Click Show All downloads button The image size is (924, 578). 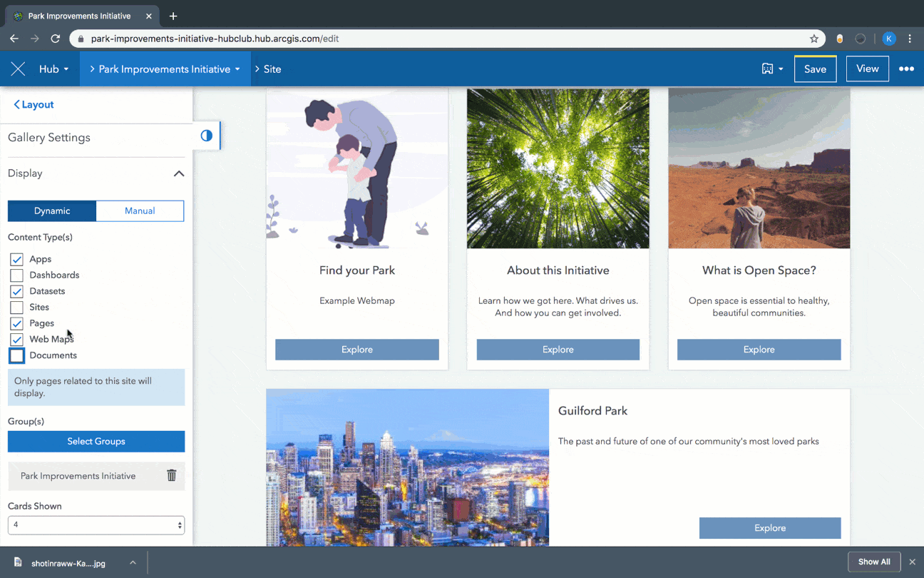[x=874, y=562]
